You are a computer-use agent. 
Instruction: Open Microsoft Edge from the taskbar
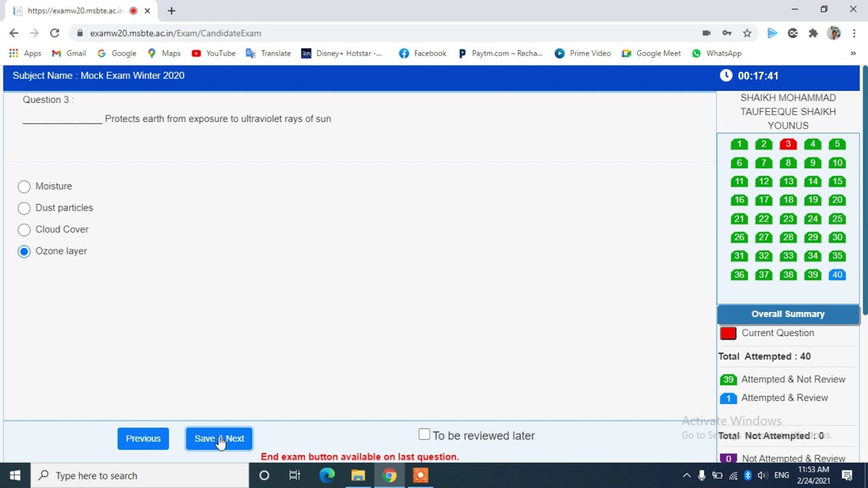tap(327, 475)
